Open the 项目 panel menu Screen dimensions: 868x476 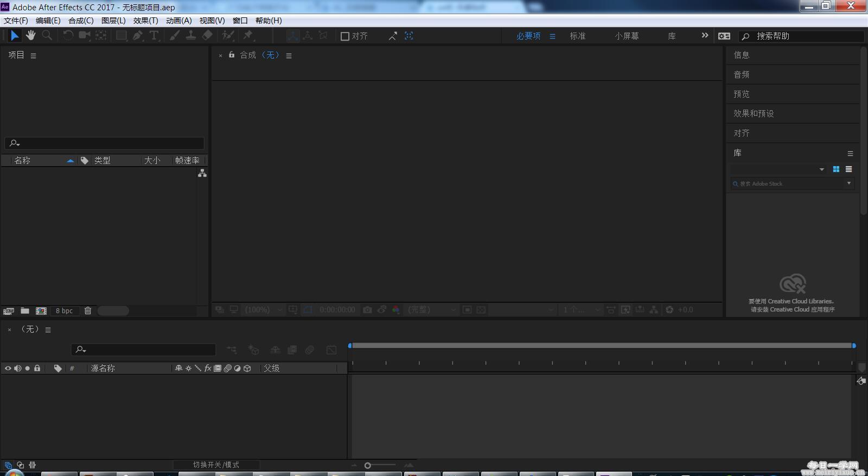click(x=34, y=56)
